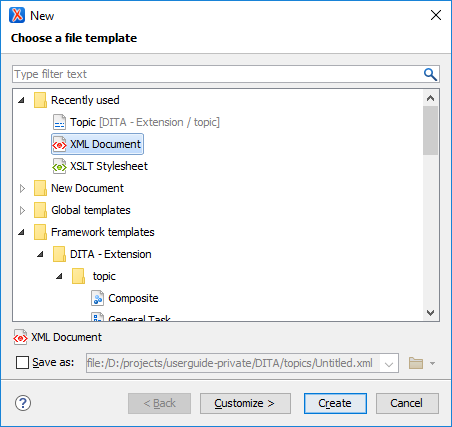
Task: Click into the Type filter text field
Action: pos(217,74)
